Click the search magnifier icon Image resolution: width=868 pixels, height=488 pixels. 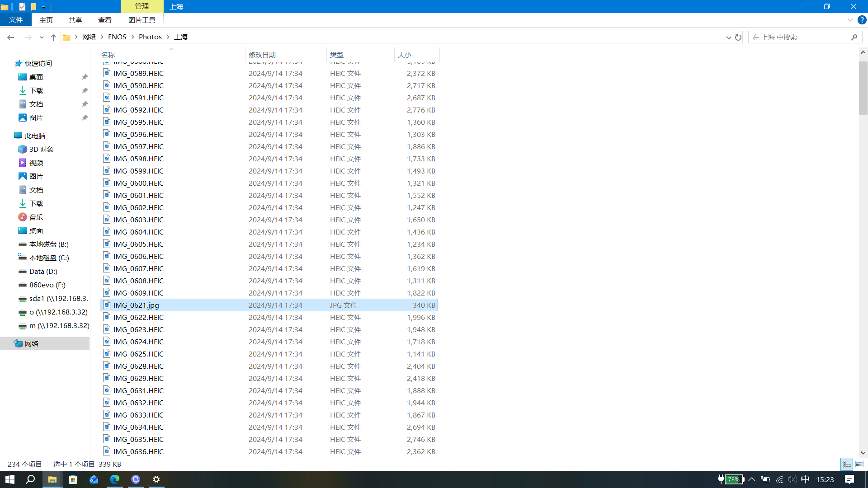pos(854,38)
